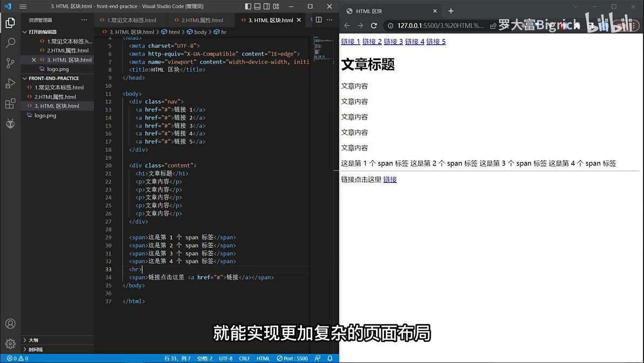
Task: Click the line and column indicator 行 33
Action: pos(177,359)
